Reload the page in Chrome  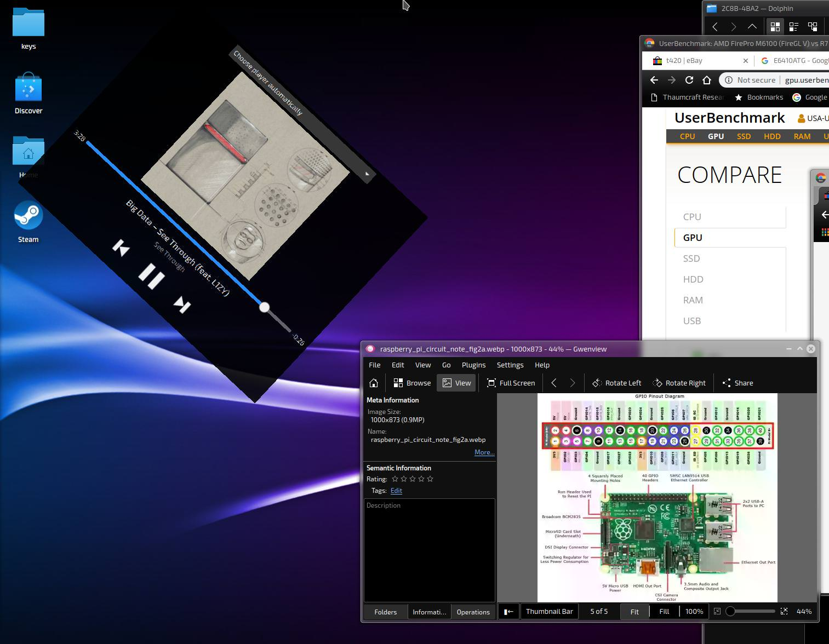[x=689, y=80]
